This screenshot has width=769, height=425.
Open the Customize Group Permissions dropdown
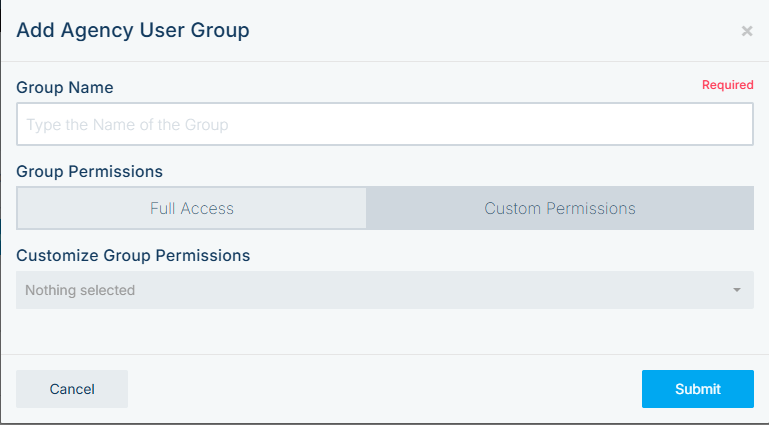click(x=385, y=290)
